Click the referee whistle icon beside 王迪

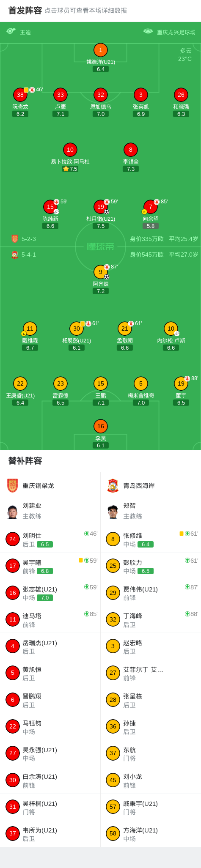tap(11, 31)
